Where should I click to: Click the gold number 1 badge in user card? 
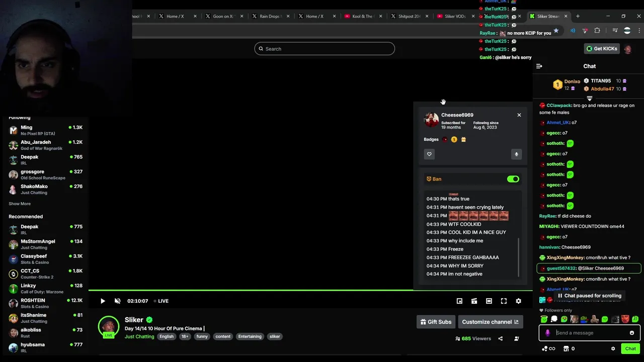tap(454, 139)
